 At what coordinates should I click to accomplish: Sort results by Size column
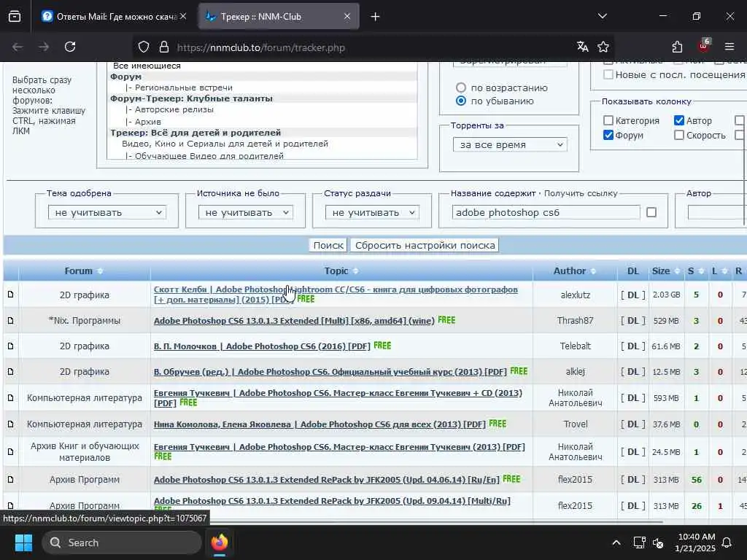coord(665,271)
